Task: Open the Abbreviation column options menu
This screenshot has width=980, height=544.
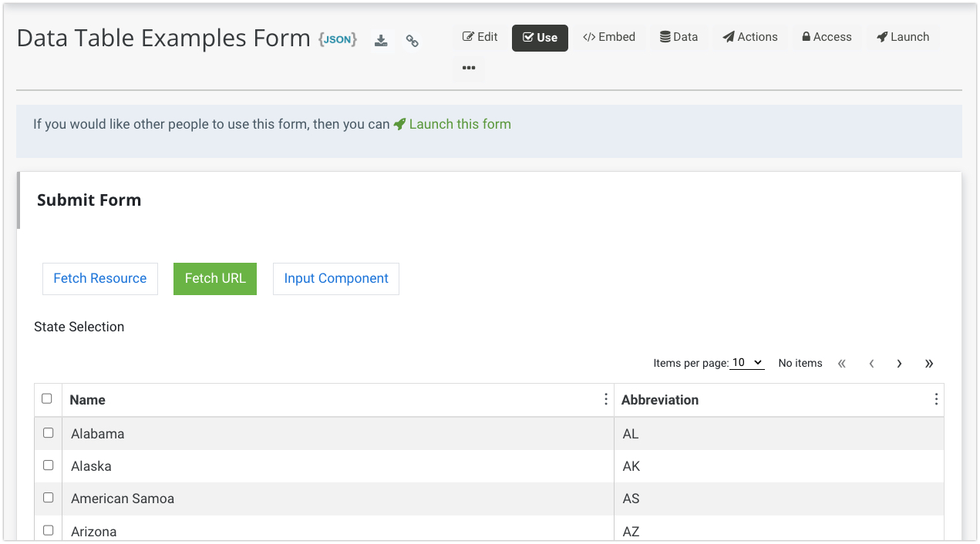Action: tap(936, 399)
